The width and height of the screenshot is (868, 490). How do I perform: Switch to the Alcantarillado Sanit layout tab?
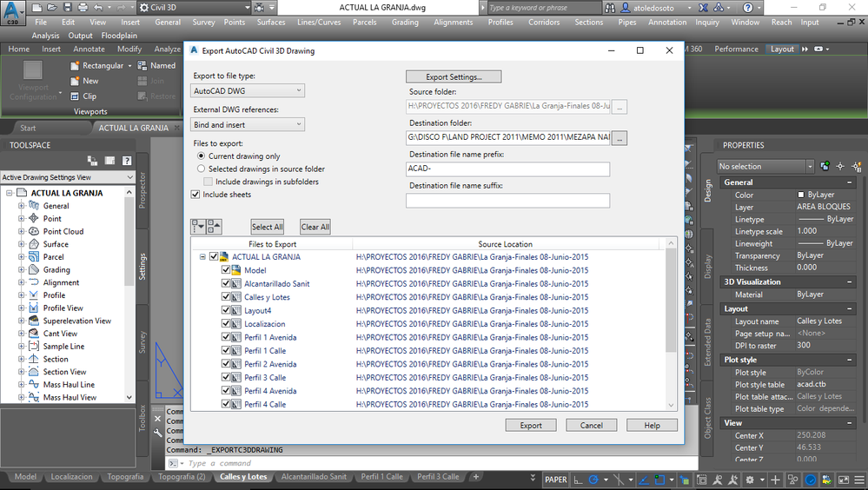pyautogui.click(x=314, y=477)
